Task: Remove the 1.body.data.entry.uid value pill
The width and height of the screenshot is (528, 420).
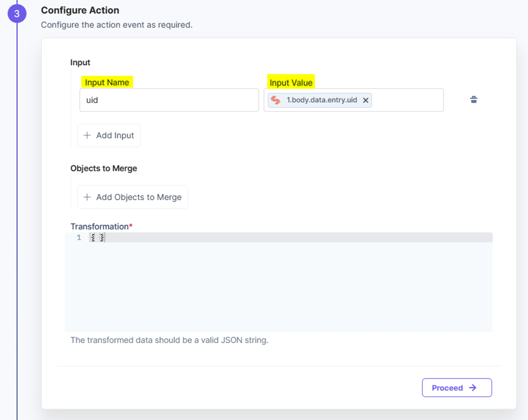Action: point(365,100)
